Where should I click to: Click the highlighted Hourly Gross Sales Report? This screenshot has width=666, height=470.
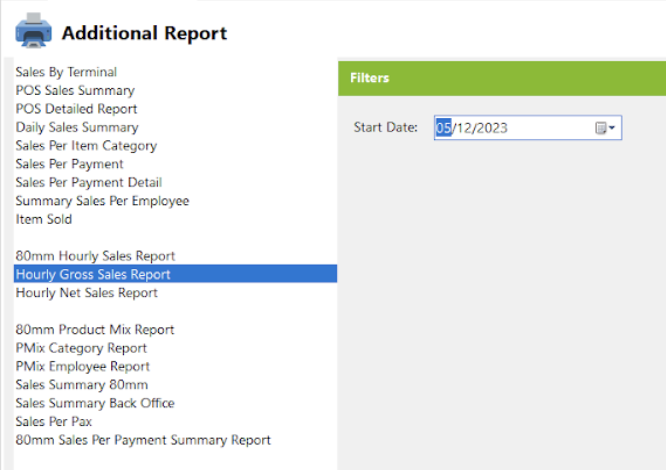175,274
